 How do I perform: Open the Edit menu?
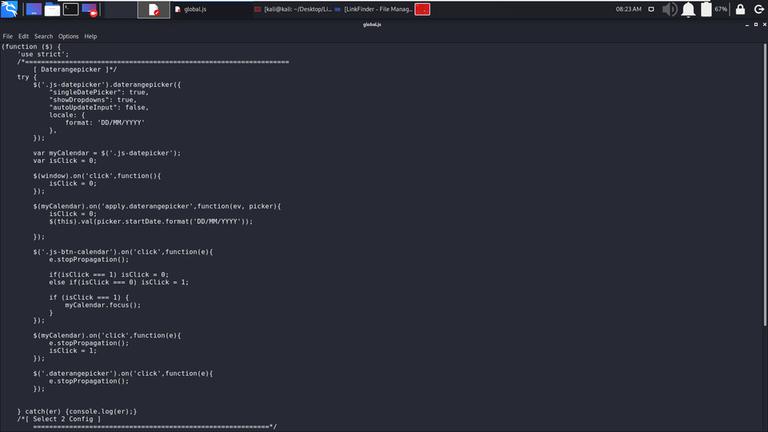pyautogui.click(x=24, y=36)
